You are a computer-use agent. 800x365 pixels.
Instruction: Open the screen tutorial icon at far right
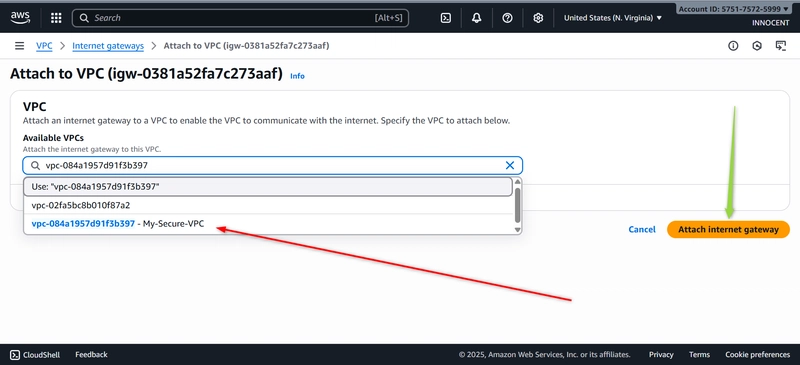tap(781, 46)
